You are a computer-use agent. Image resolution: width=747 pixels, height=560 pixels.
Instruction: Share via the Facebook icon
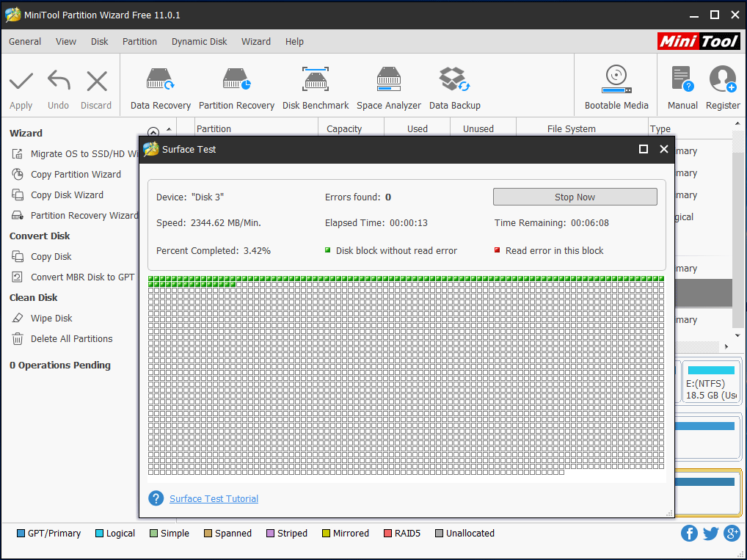point(689,534)
